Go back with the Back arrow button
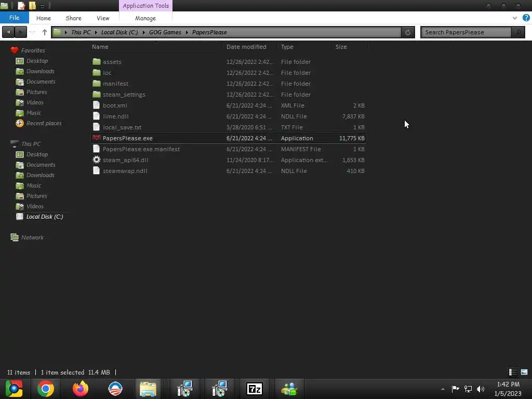This screenshot has height=399, width=532. tap(8, 32)
